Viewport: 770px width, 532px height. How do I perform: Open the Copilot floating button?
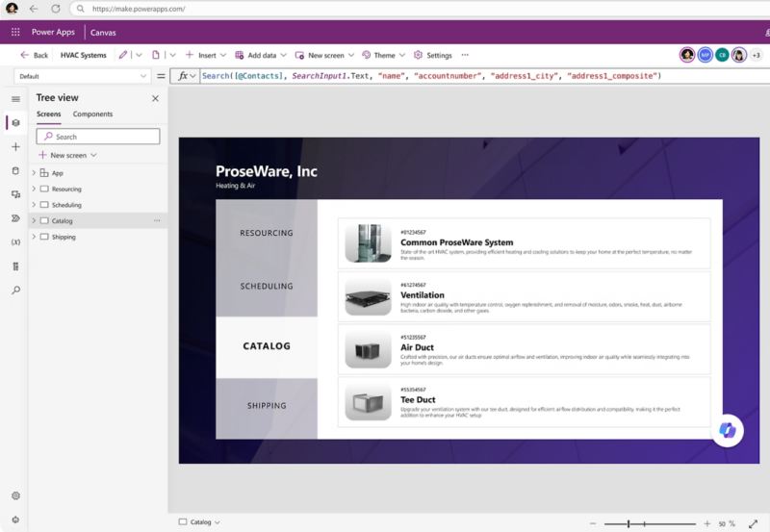pos(728,430)
